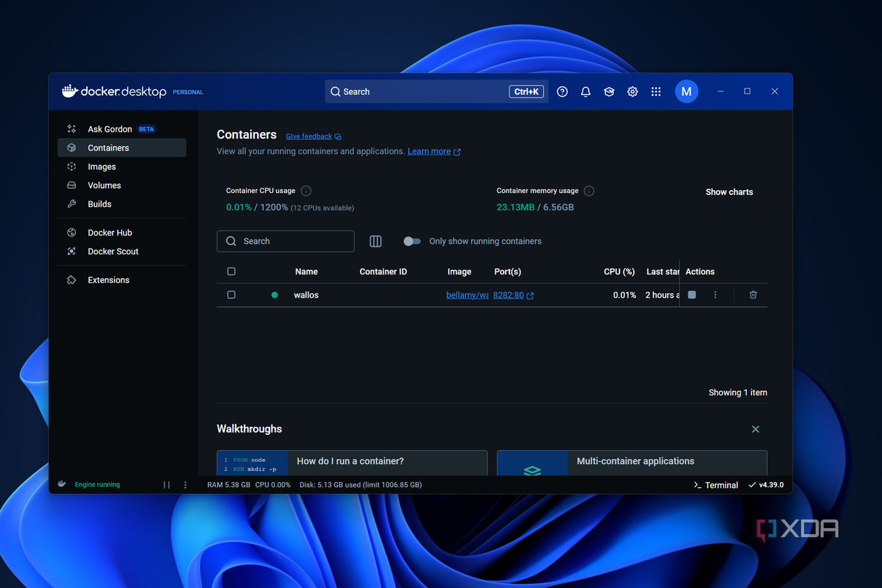The height and width of the screenshot is (588, 882).
Task: Open Ask Gordon in sidebar
Action: click(122, 129)
